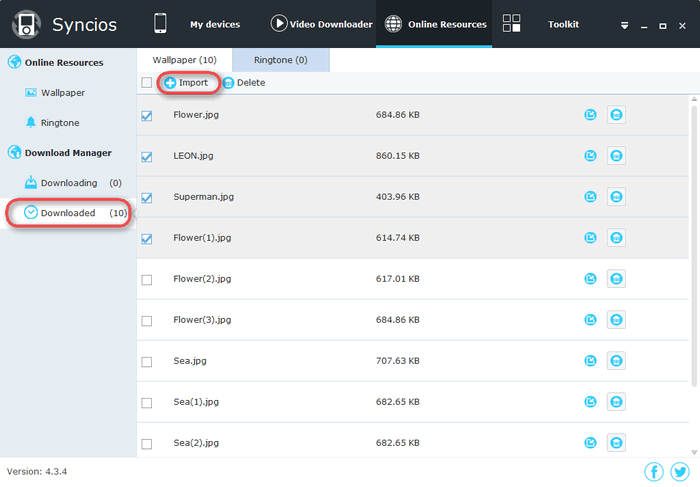Click export icon for LEON.jpg
Image resolution: width=700 pixels, height=487 pixels.
pos(590,156)
